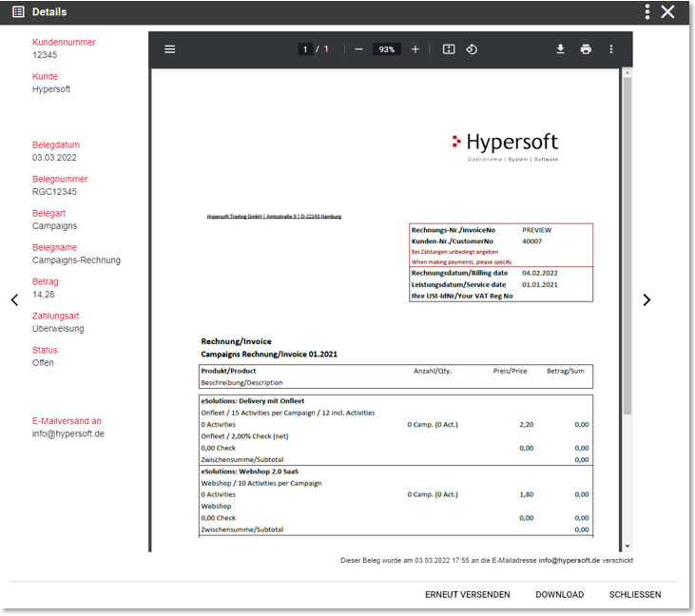Image resolution: width=695 pixels, height=616 pixels.
Task: Click the 'Anzahl/Qty.' column header
Action: (433, 371)
